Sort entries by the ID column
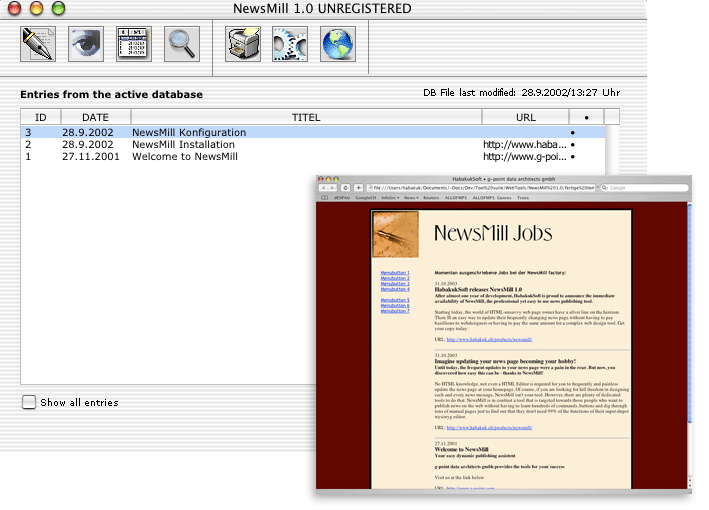 41,117
